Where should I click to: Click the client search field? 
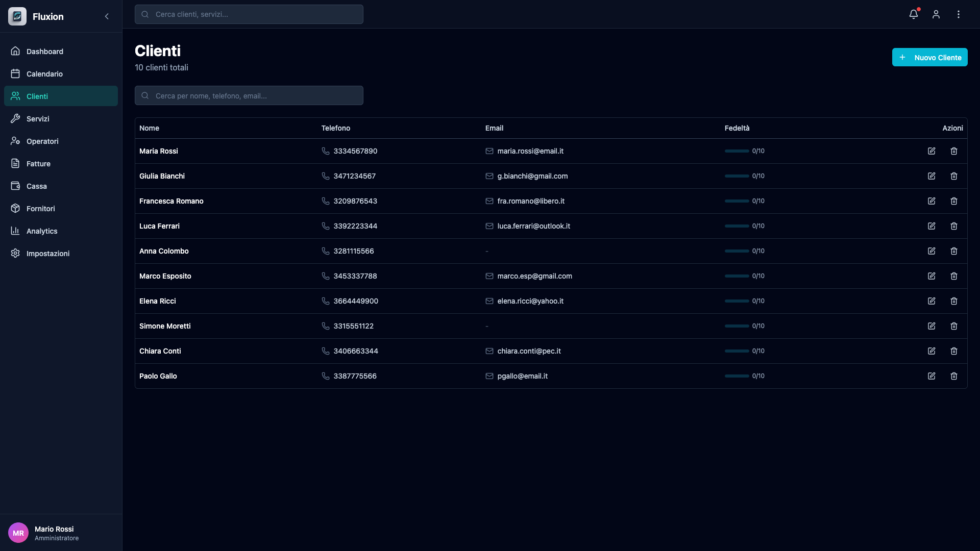pos(249,95)
